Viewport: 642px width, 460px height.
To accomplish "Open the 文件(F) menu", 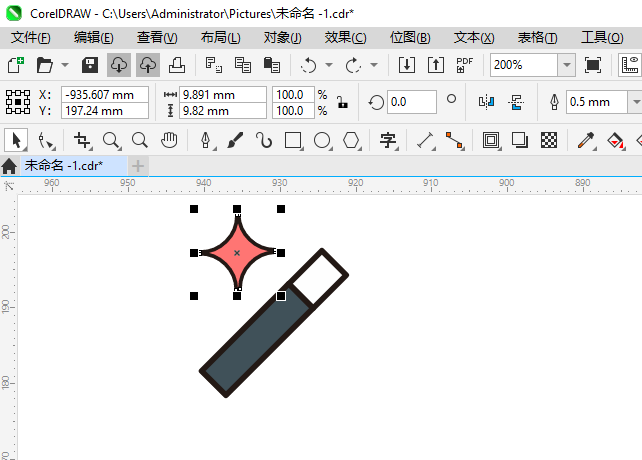I will [x=31, y=38].
